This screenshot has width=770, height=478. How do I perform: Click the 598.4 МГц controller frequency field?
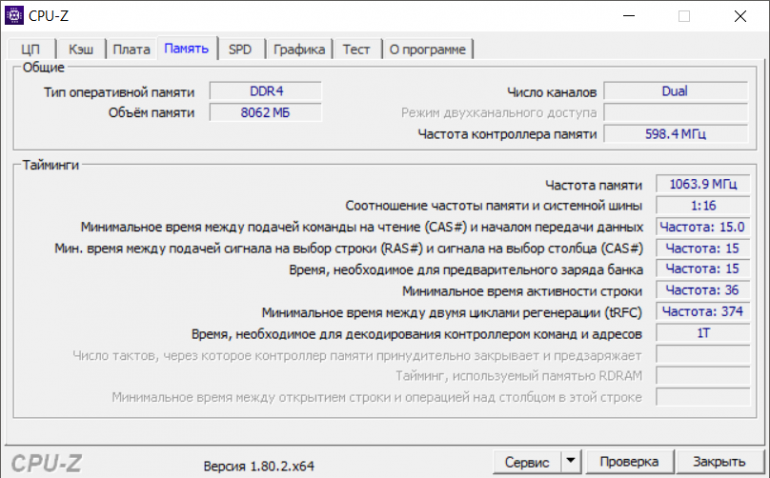point(676,134)
